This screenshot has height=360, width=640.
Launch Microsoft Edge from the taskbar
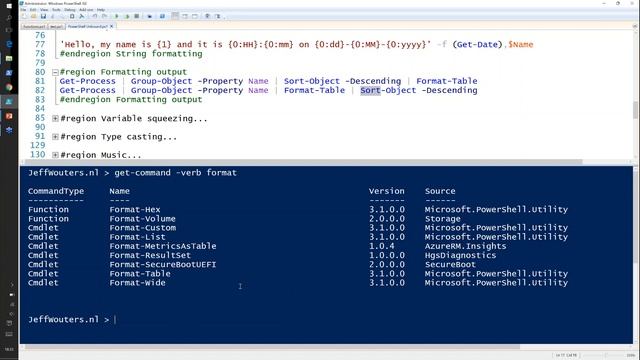pos(9,44)
